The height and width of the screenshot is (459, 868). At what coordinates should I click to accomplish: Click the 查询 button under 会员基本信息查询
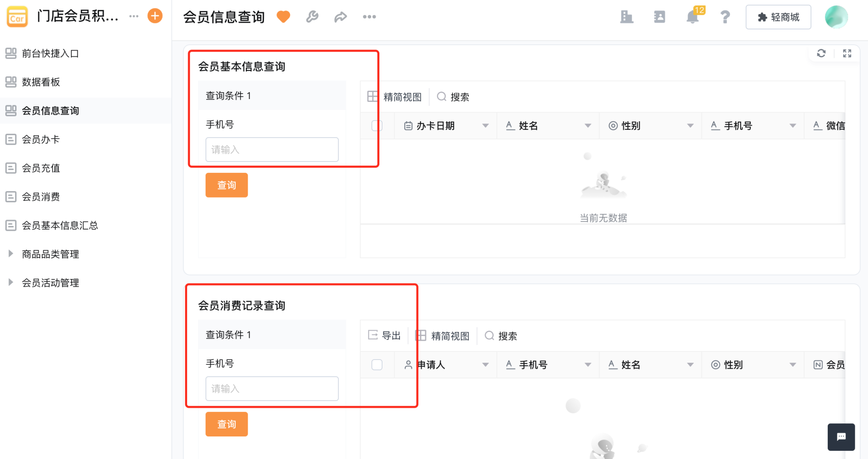coord(226,185)
